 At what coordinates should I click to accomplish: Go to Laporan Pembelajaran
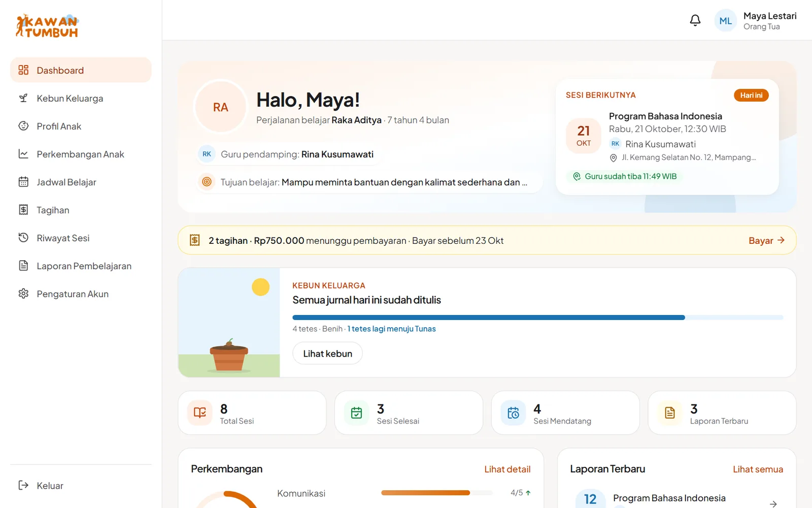[81, 266]
